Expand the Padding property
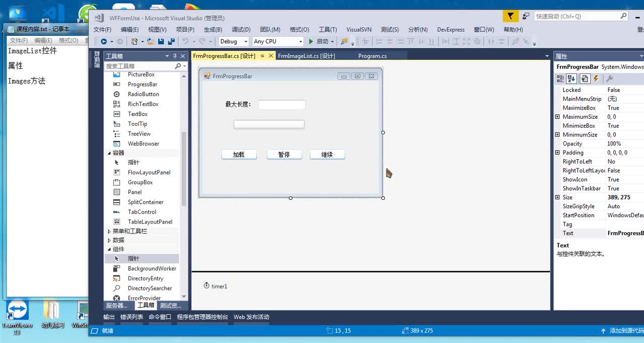The height and width of the screenshot is (343, 644). pos(557,152)
